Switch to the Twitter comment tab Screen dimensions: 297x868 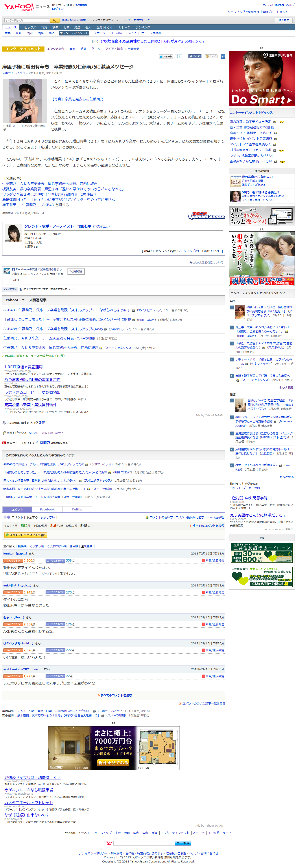(x=77, y=510)
